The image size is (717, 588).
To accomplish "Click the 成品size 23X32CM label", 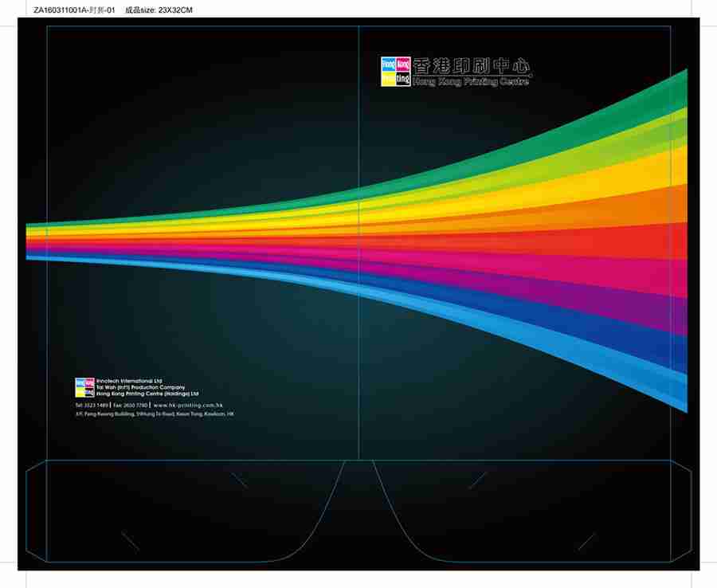I will point(159,10).
